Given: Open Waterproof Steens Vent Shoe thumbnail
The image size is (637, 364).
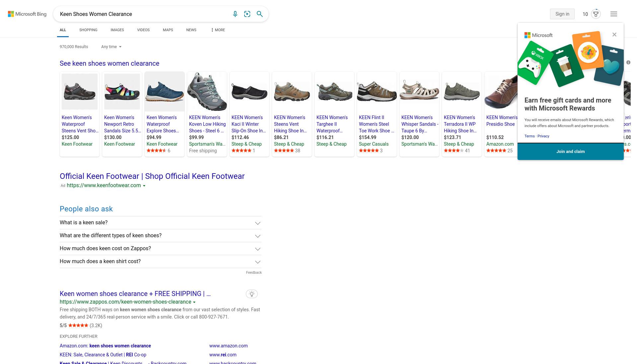Looking at the screenshot, I should tap(80, 92).
